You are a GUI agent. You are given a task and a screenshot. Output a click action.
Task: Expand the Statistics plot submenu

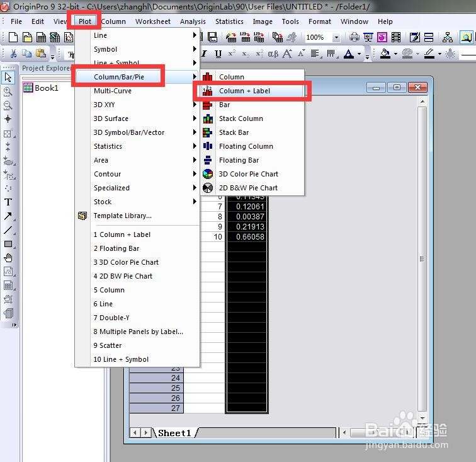[x=137, y=146]
